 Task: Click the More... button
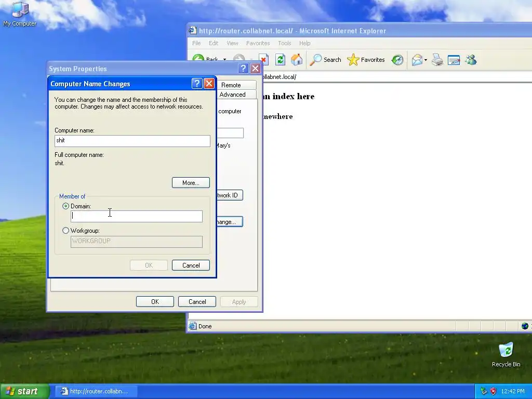click(x=191, y=182)
